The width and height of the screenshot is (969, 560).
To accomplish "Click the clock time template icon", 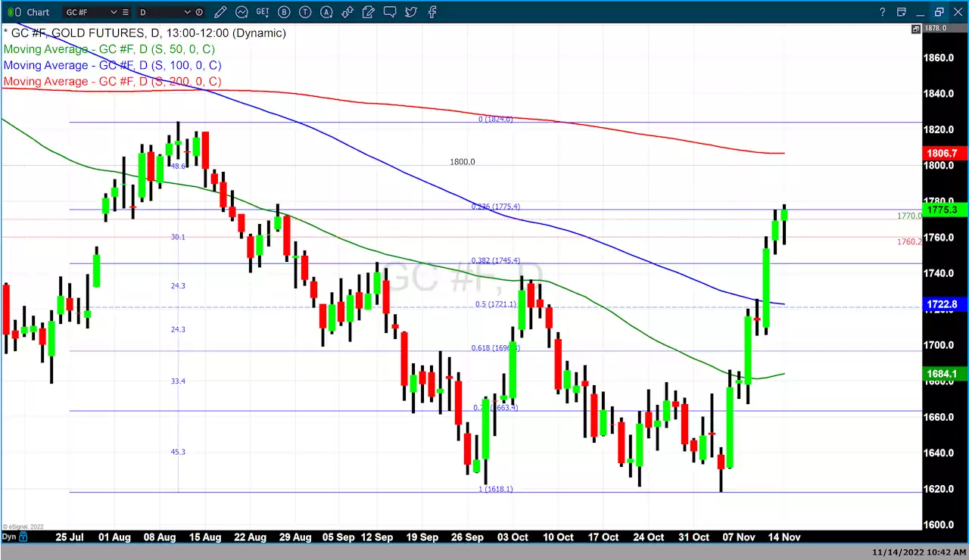I will pyautogui.click(x=199, y=12).
